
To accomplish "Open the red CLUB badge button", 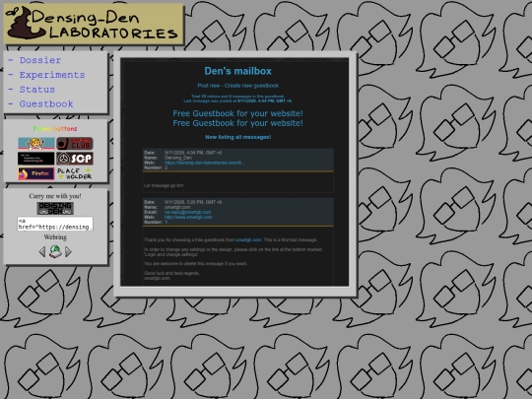I will [x=74, y=144].
